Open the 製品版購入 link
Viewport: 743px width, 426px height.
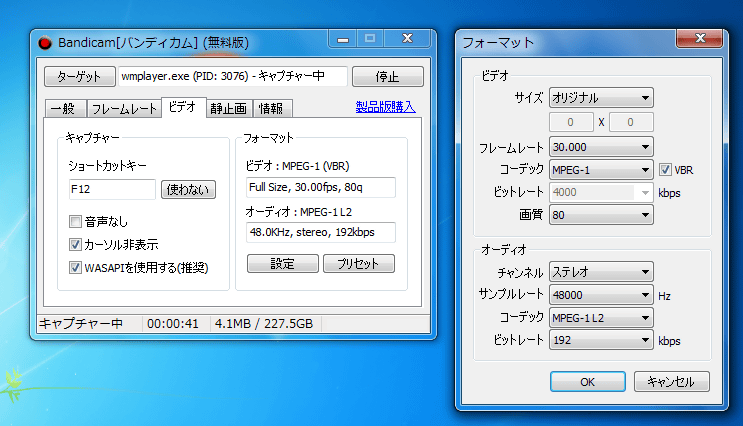[385, 107]
